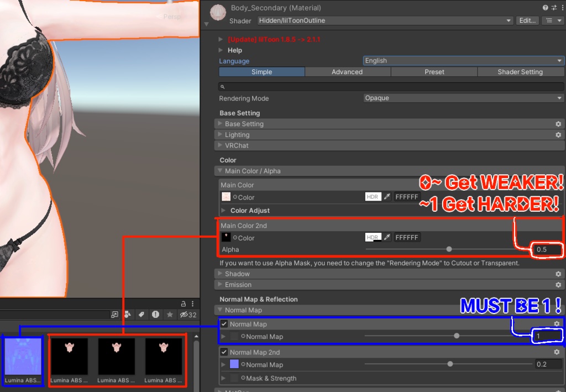The width and height of the screenshot is (566, 392).
Task: Expand Color Adjust foldout
Action: (223, 210)
